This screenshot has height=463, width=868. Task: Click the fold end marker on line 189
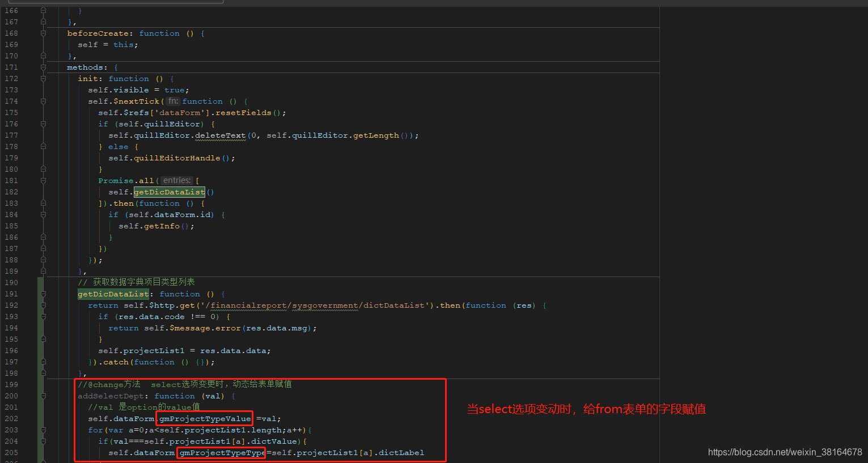pos(43,271)
